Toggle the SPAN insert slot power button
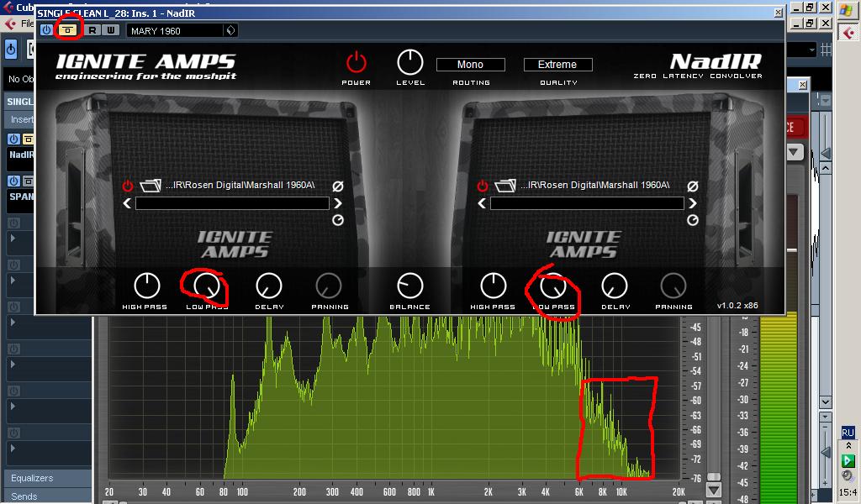 tap(13, 181)
